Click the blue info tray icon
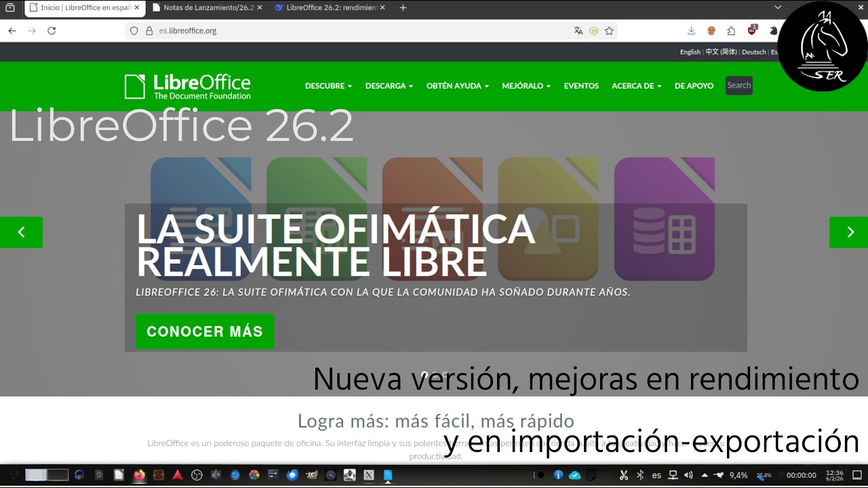Viewport: 868px width, 488px height. [558, 475]
